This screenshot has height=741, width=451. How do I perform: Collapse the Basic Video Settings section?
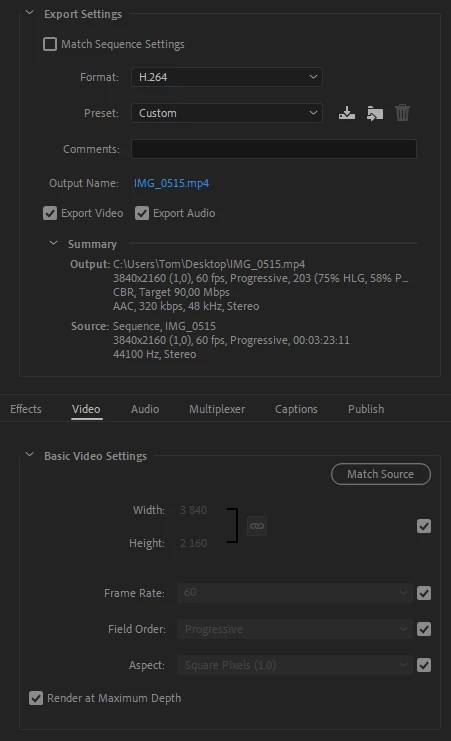[x=30, y=455]
